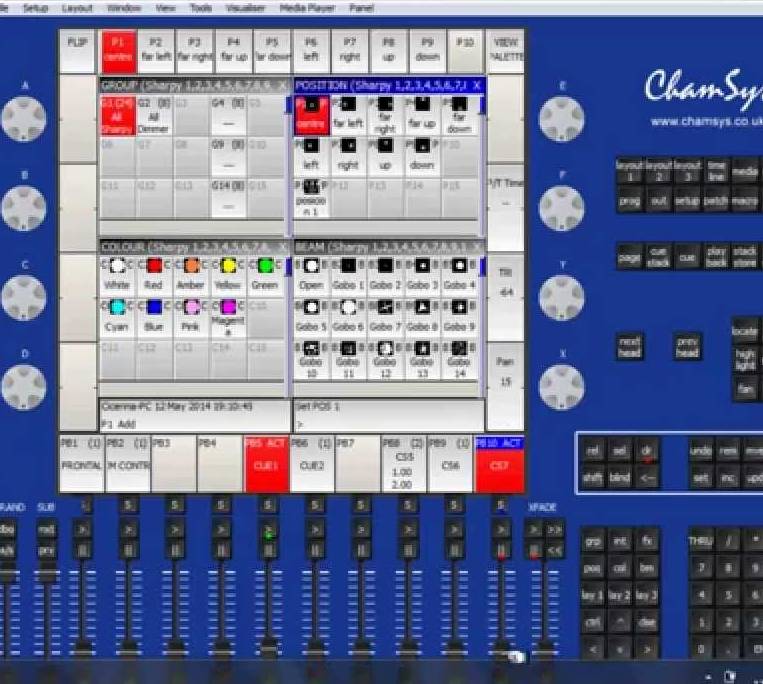Click the 'prev head' console key
Viewport: 763px width, 684px height.
[687, 346]
